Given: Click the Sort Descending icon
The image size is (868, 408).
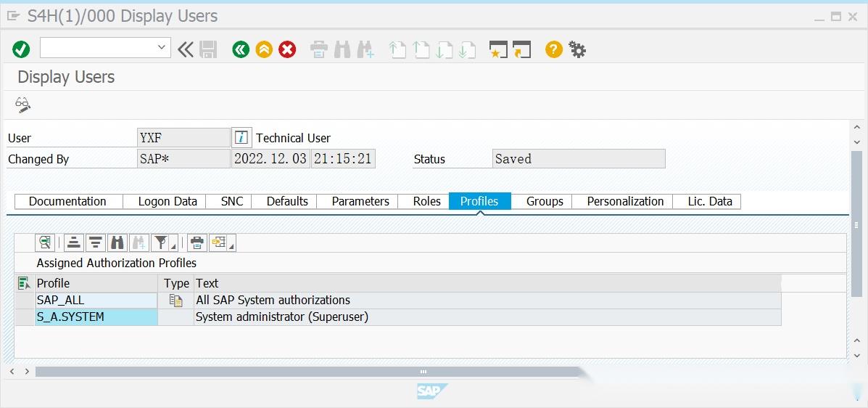Looking at the screenshot, I should pyautogui.click(x=95, y=242).
